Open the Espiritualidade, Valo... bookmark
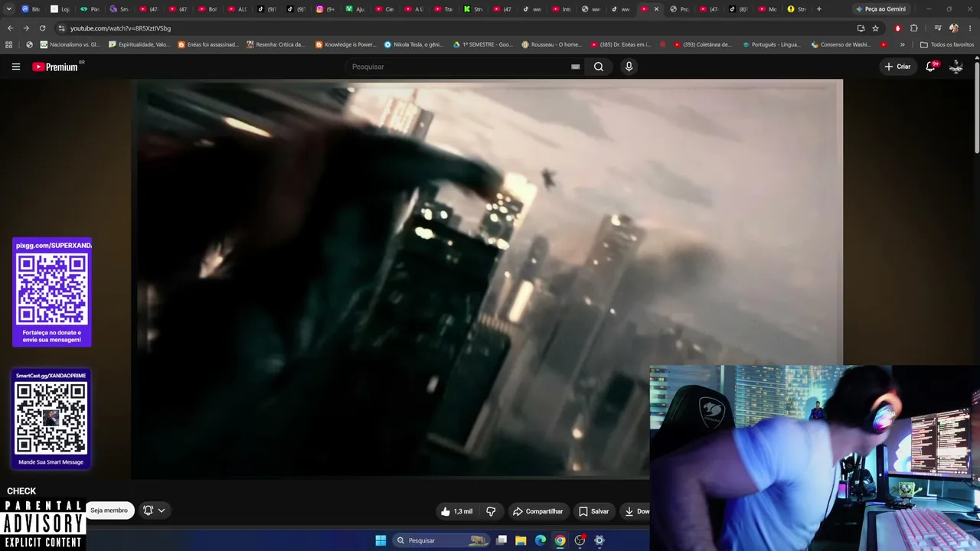The height and width of the screenshot is (551, 980). tap(139, 44)
